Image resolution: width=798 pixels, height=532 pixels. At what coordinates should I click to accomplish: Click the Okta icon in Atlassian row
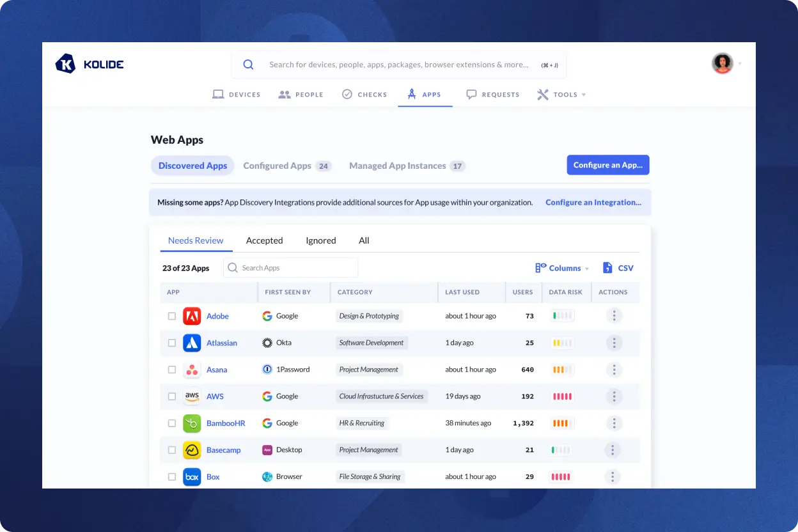click(267, 343)
